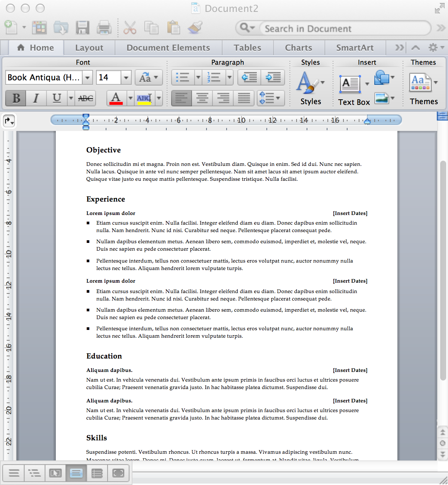This screenshot has height=485, width=448.
Task: Click the line spacing icon
Action: (271, 98)
